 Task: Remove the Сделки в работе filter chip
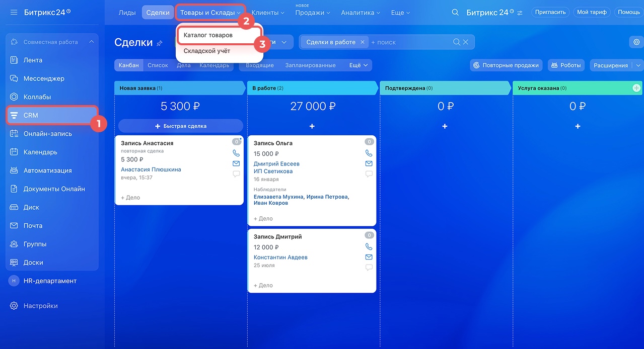362,42
